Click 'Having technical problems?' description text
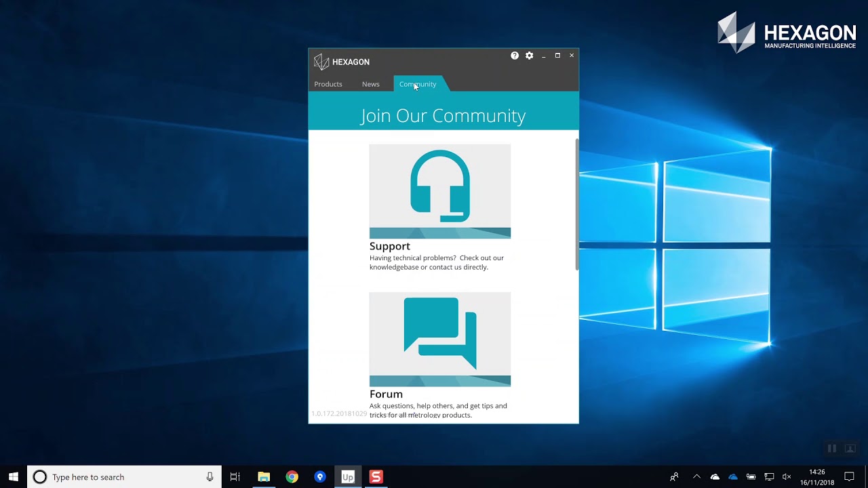 tap(437, 262)
